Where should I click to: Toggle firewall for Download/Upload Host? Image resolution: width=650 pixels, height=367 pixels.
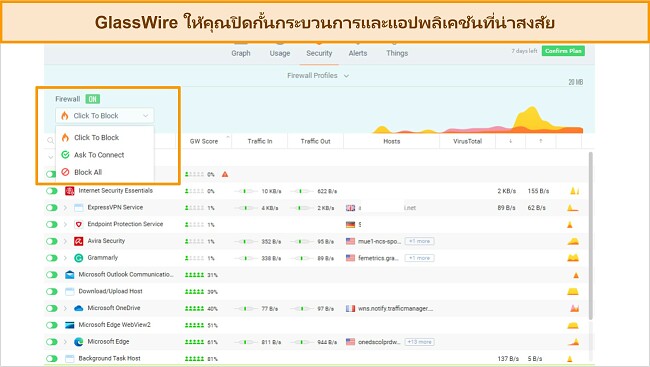click(52, 292)
